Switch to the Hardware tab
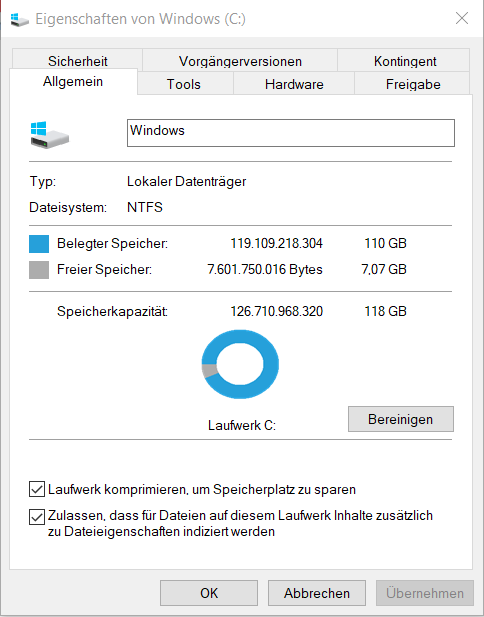 coord(294,84)
